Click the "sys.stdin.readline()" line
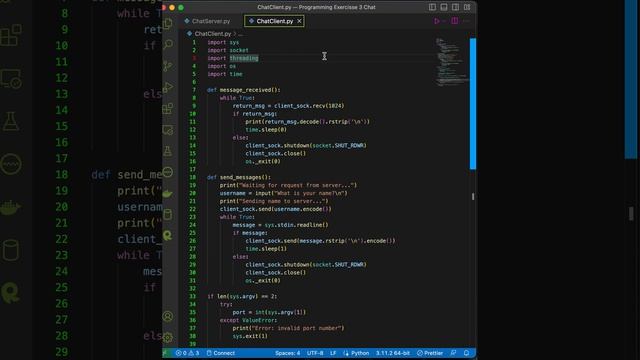 tap(280, 225)
